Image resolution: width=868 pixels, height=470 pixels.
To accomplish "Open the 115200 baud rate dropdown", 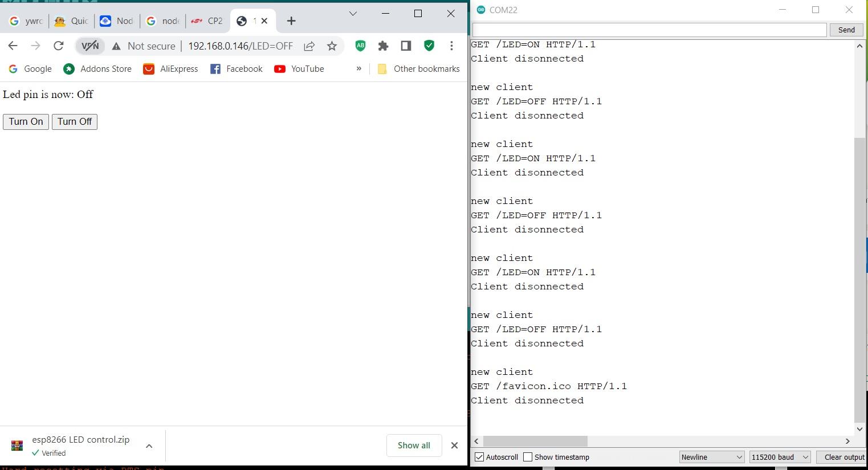I will (779, 457).
